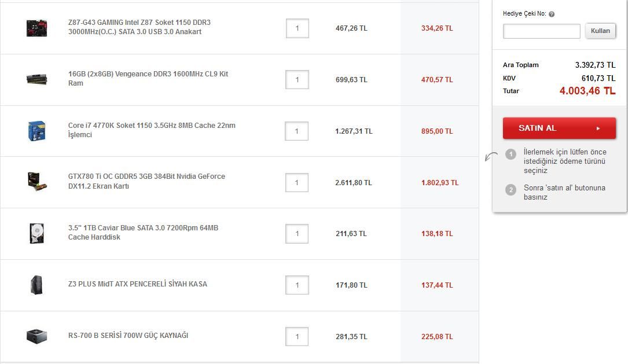
Task: Click the red SATIN AL button
Action: pyautogui.click(x=559, y=128)
